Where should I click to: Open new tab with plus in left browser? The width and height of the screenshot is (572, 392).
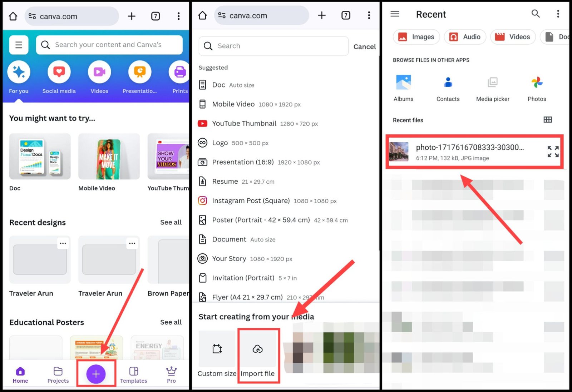[x=132, y=16]
